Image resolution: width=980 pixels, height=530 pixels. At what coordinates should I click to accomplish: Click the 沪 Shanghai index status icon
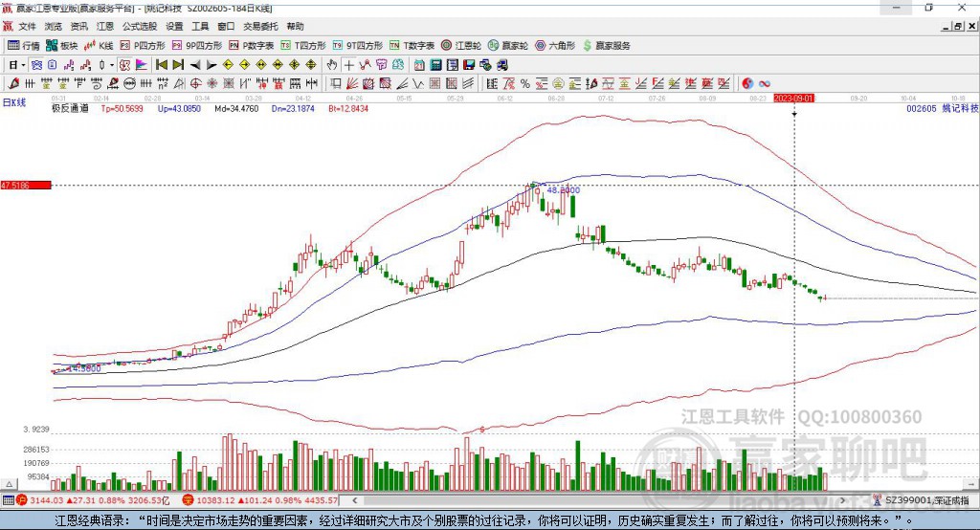pyautogui.click(x=22, y=500)
